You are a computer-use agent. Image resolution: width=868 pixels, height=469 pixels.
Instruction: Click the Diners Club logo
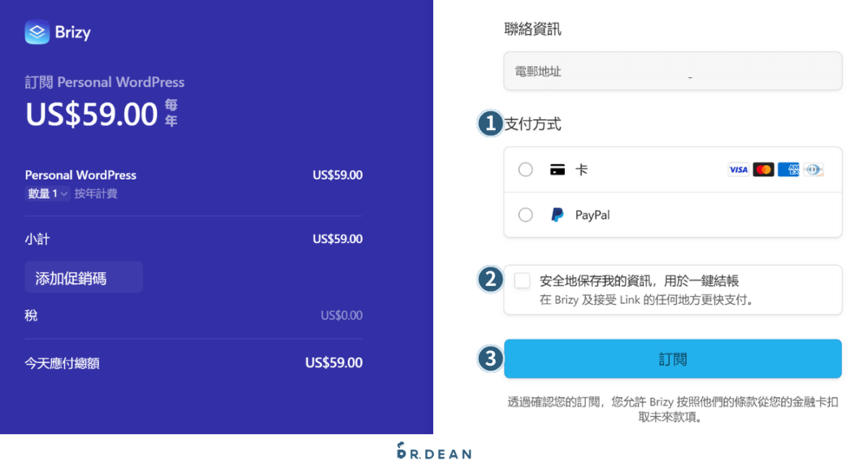point(813,169)
